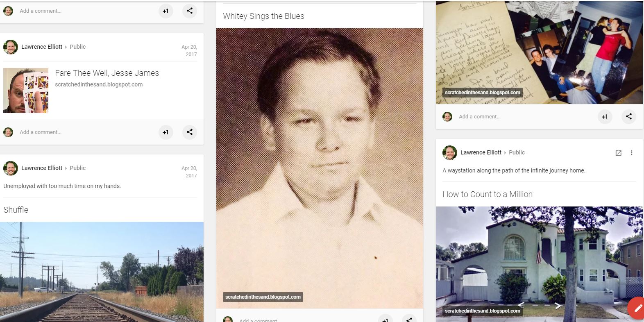Screen dimensions: 644x322
Task: Open the playing cards thumbnail image
Action: tap(26, 91)
